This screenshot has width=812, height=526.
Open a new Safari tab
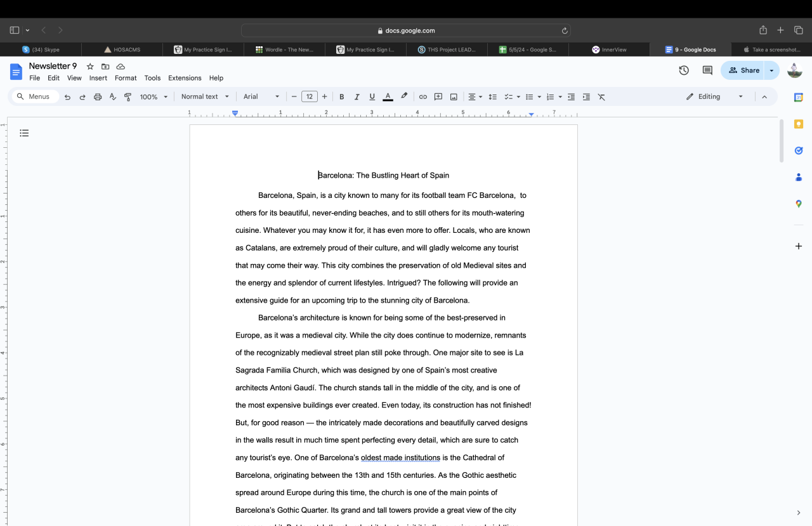(x=781, y=30)
